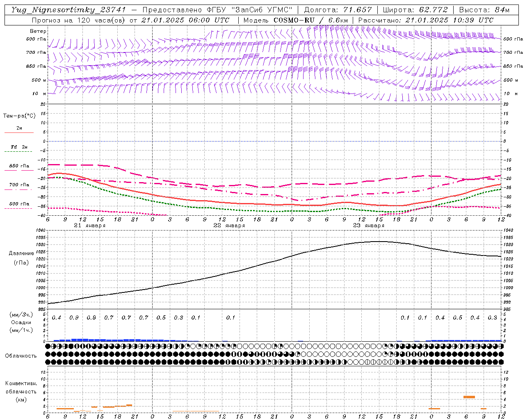The image size is (525, 420).
Task: Click the Рассчитано: 21.01.2025 10:39 UTC text
Action: click(426, 20)
